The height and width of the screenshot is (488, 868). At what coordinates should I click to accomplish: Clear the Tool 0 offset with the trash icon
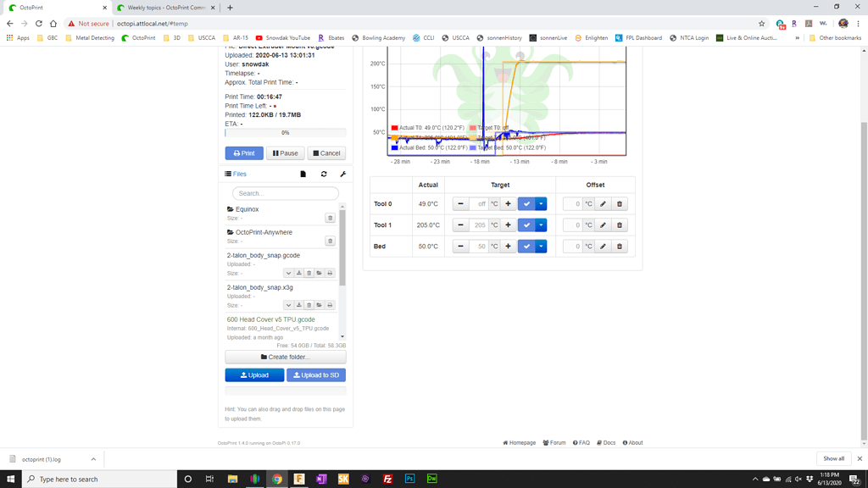619,203
